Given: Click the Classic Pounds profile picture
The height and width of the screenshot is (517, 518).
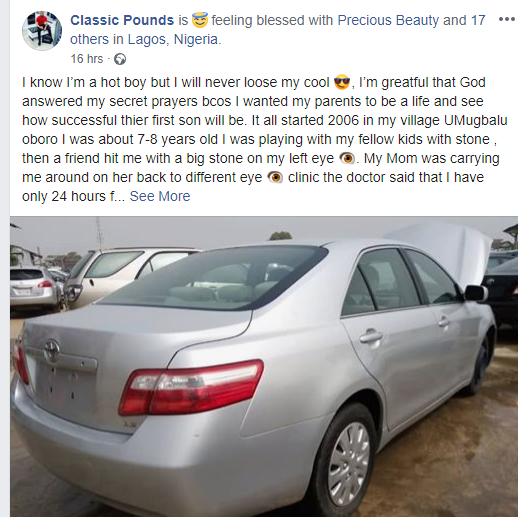Looking at the screenshot, I should pos(42,31).
